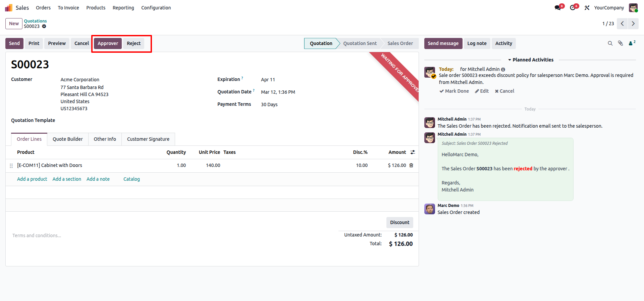Image resolution: width=644 pixels, height=301 pixels.
Task: Switch to the Other Info tab
Action: coord(105,139)
